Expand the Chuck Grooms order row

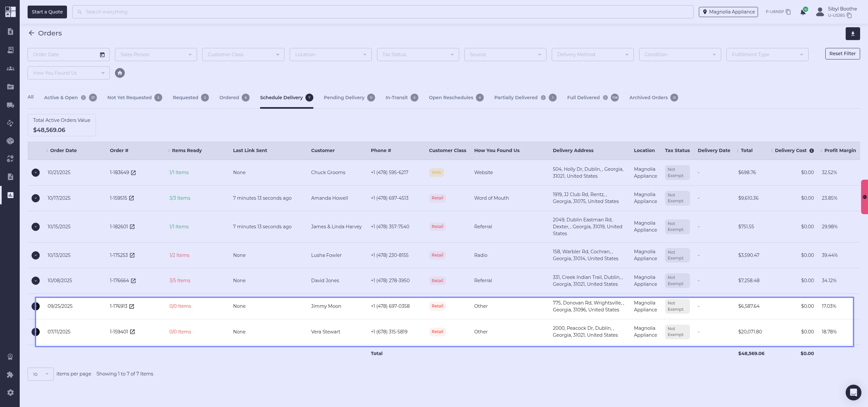click(x=36, y=172)
